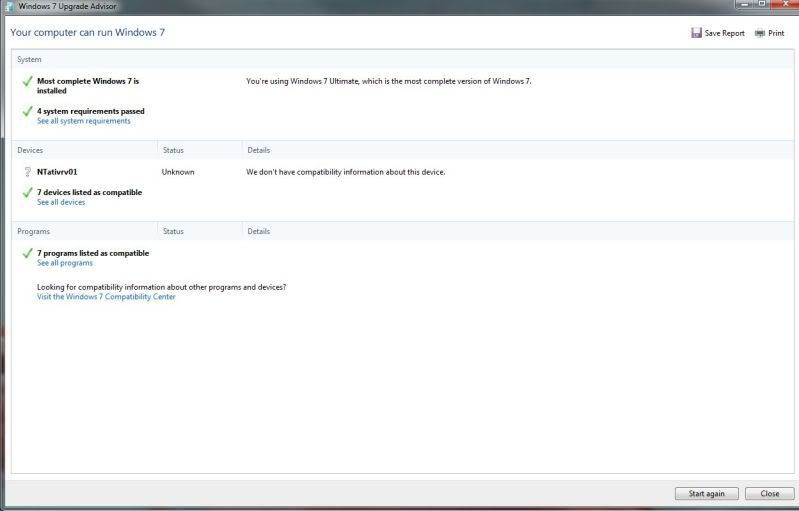
Task: Click the System section header
Action: (29, 59)
